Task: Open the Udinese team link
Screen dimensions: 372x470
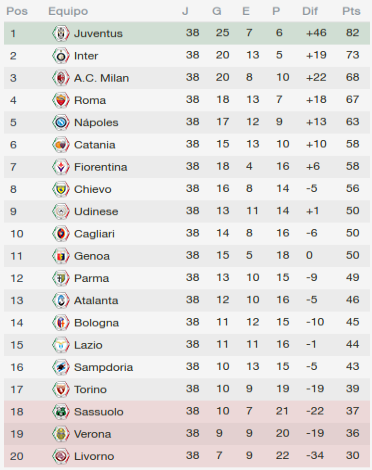Action: (96, 211)
